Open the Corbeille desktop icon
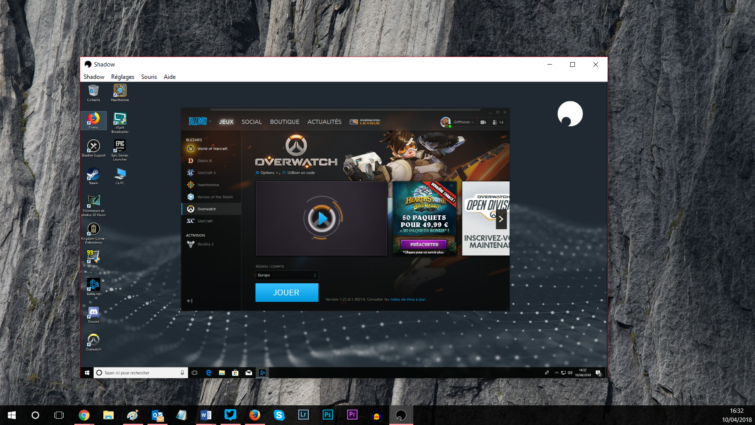Screen dimensions: 755x425 [93, 93]
